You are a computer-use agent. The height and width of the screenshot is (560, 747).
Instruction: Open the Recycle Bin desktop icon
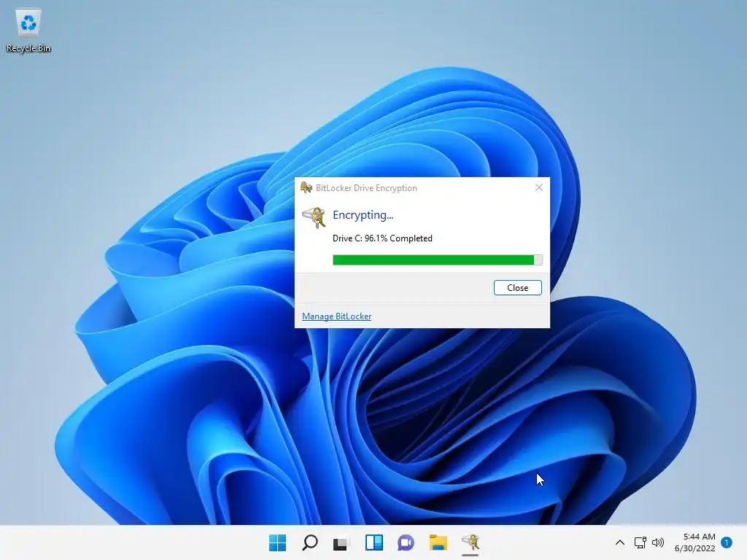28,31
